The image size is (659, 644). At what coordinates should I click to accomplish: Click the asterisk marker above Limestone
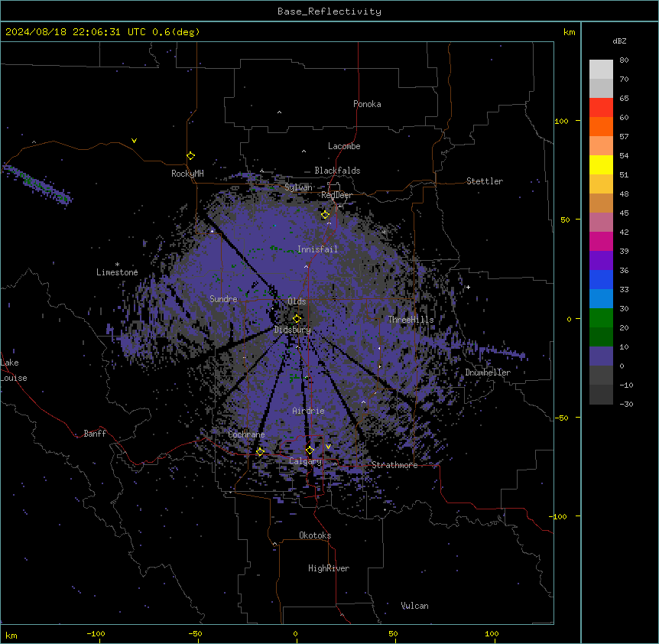[x=117, y=265]
